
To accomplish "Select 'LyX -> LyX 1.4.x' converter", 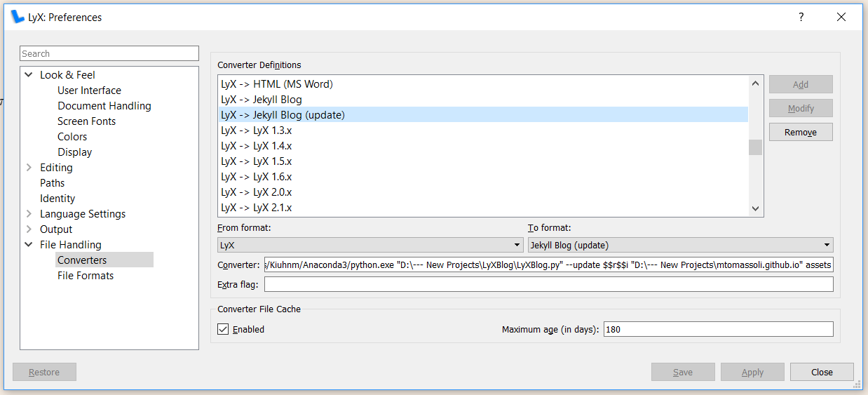I will (483, 146).
